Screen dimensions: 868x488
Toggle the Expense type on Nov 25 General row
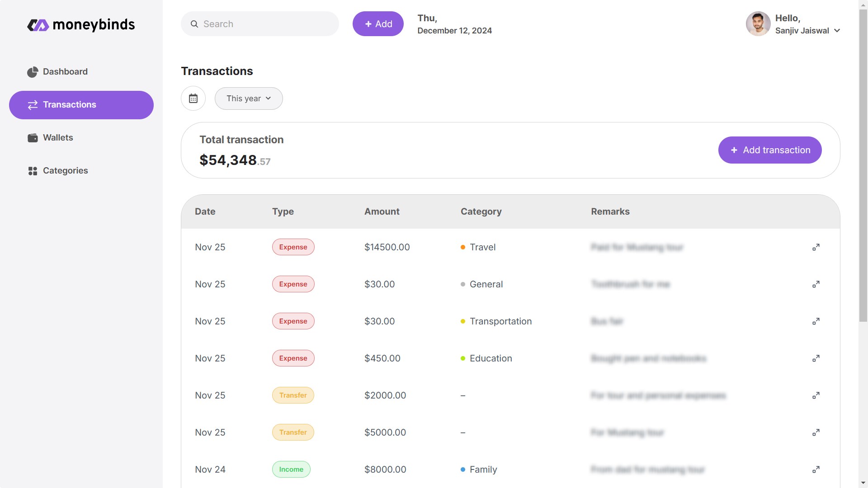tap(292, 284)
